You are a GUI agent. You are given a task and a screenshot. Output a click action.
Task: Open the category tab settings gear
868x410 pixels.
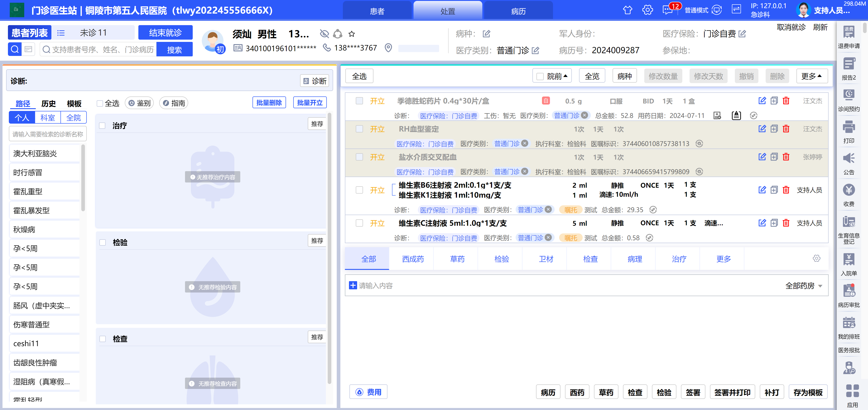click(x=816, y=258)
